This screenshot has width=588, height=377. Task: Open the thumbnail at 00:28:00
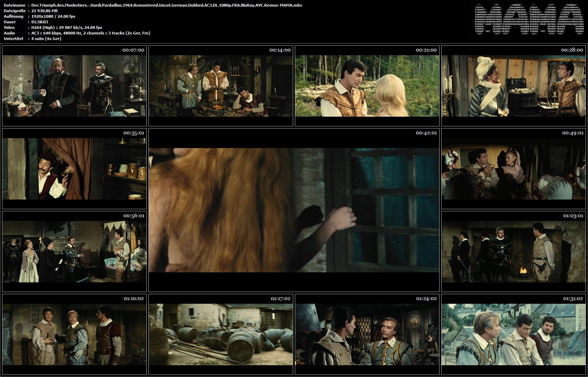pos(513,86)
